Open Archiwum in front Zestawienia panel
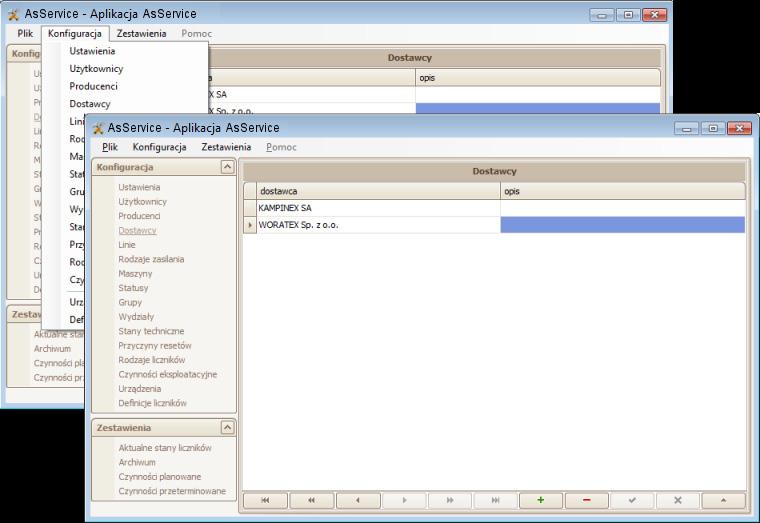 [137, 462]
